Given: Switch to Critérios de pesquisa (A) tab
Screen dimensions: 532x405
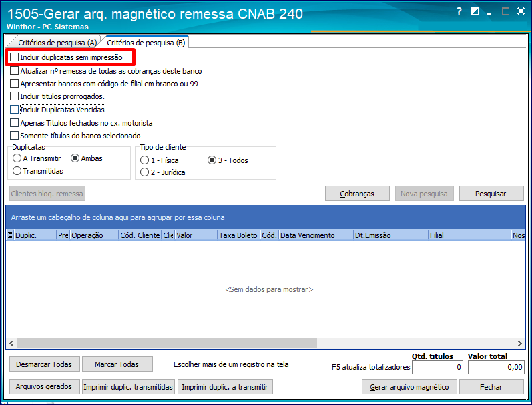Looking at the screenshot, I should [57, 43].
